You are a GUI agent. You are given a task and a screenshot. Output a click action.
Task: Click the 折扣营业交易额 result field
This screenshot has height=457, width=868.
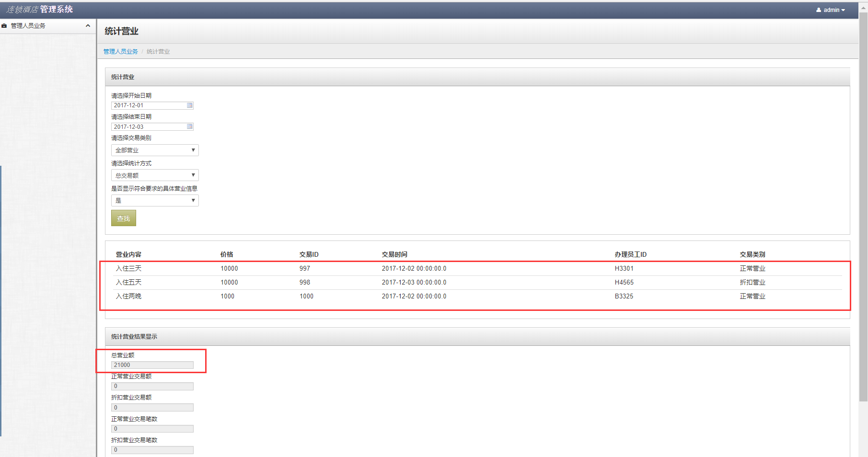(152, 408)
